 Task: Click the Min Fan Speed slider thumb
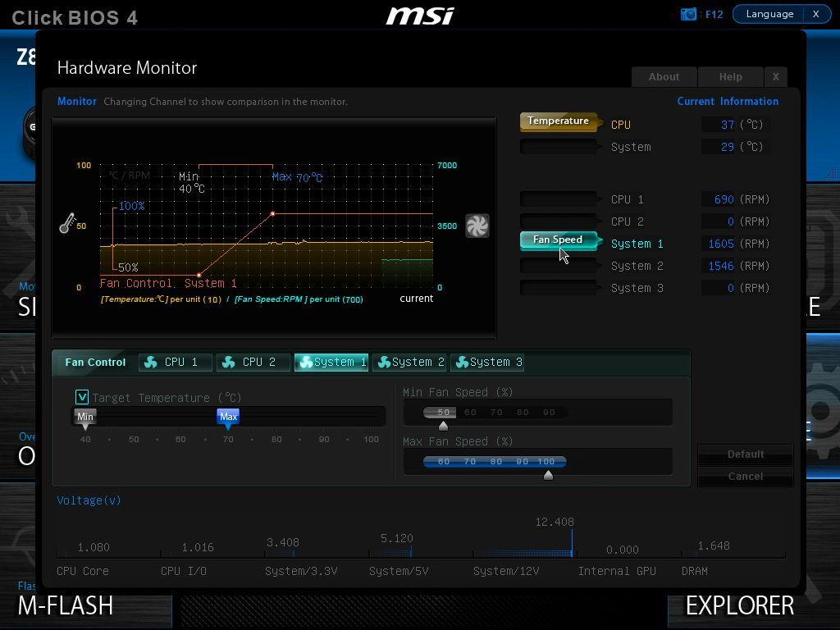pyautogui.click(x=443, y=426)
